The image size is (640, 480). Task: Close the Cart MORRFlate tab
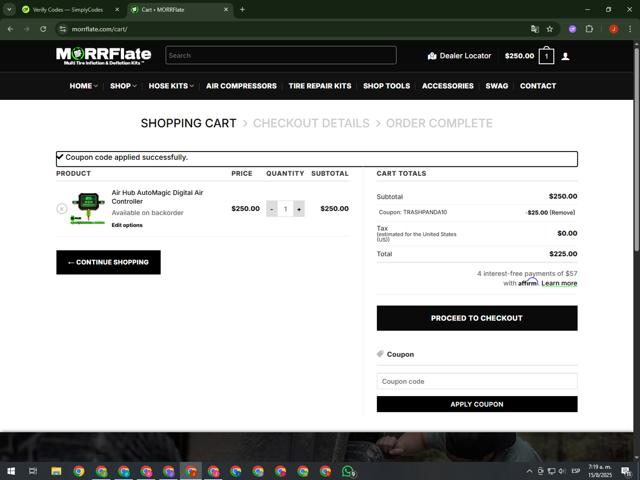pyautogui.click(x=226, y=9)
